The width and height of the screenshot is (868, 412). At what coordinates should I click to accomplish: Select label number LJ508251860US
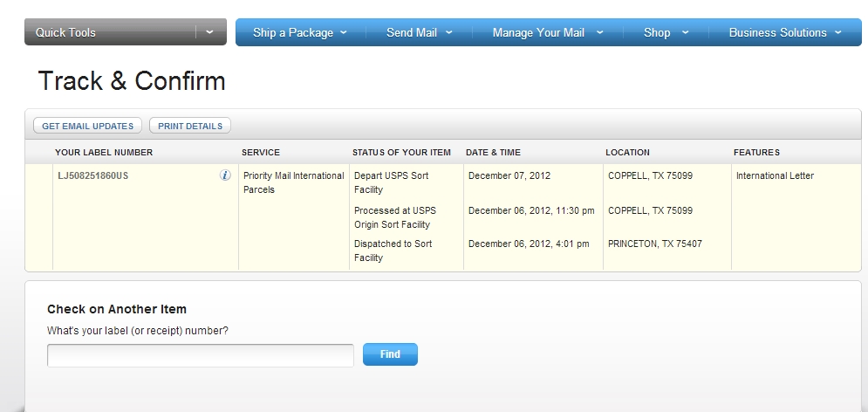pyautogui.click(x=93, y=176)
